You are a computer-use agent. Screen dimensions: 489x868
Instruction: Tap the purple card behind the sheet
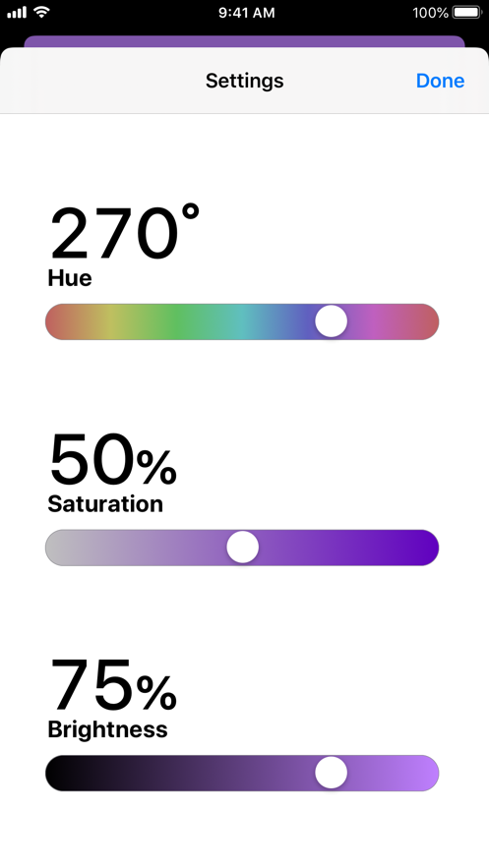coord(244,41)
